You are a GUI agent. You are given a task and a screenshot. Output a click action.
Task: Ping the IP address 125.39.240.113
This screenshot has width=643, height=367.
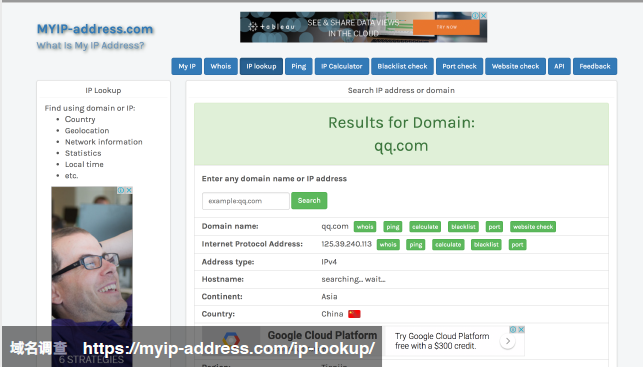[x=416, y=245]
